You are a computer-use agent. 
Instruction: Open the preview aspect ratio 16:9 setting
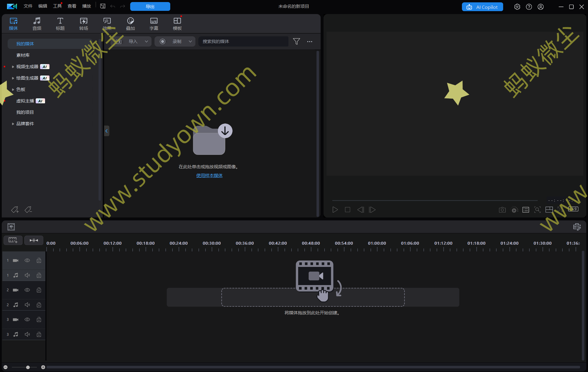(x=573, y=209)
